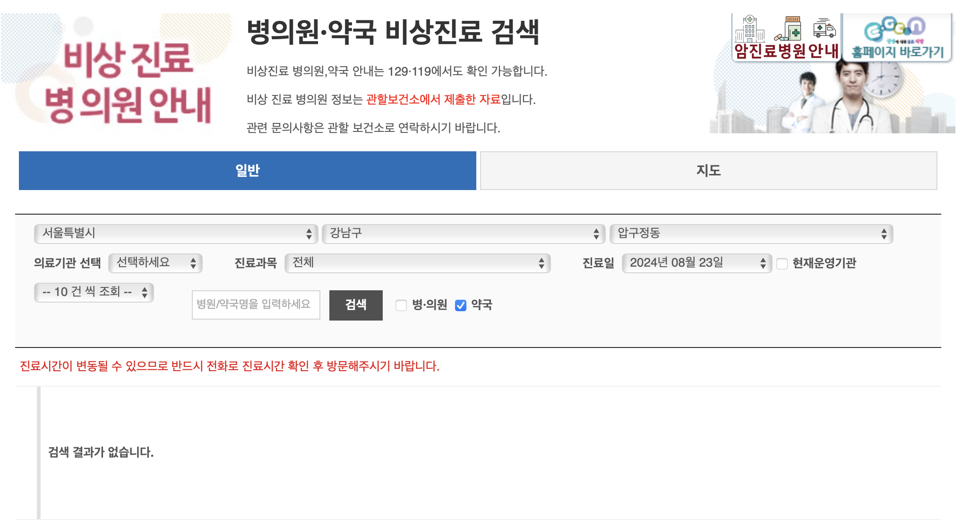Open the 진료일 date dropdown
The width and height of the screenshot is (980, 521).
[696, 263]
